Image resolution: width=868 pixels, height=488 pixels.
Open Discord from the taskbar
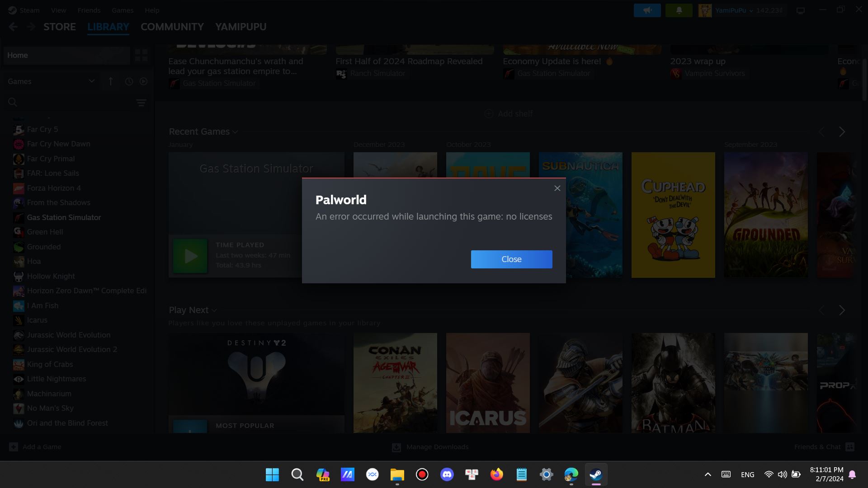447,474
